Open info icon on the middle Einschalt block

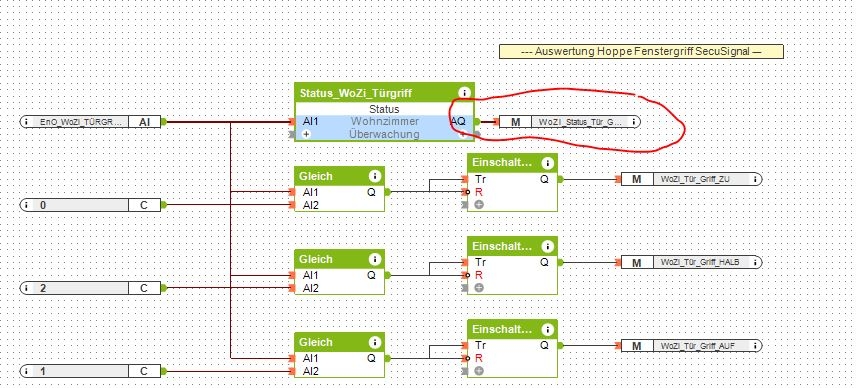point(548,246)
